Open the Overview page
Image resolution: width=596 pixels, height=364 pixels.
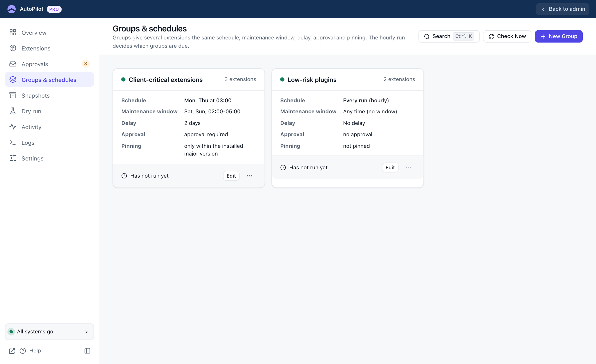(x=49, y=33)
